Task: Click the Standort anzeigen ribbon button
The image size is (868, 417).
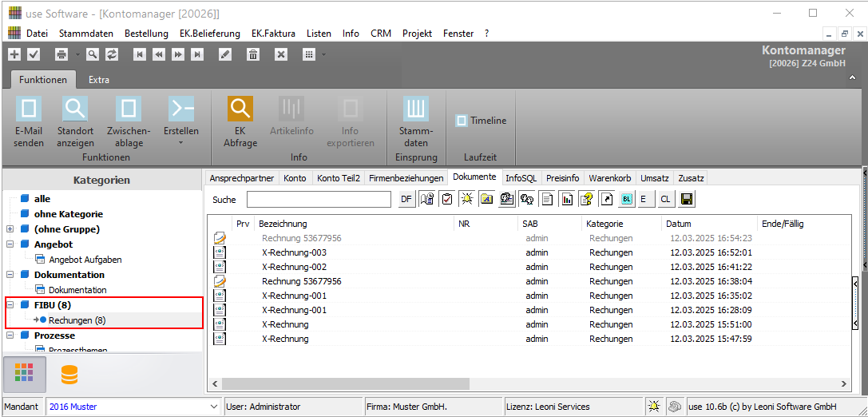Action: click(x=75, y=122)
